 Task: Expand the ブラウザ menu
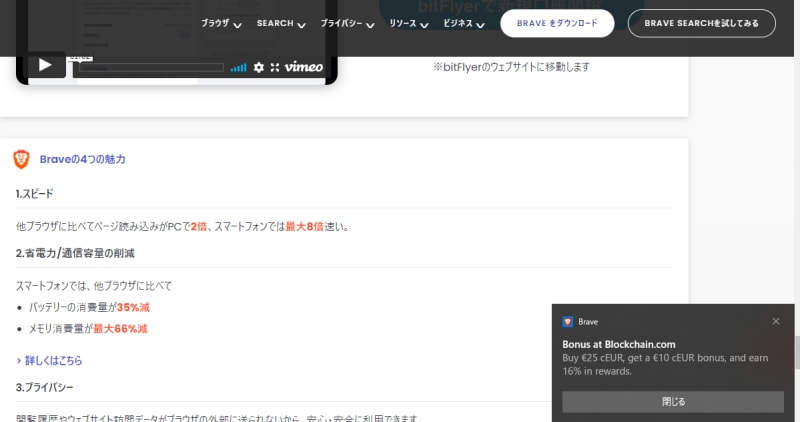(x=221, y=24)
